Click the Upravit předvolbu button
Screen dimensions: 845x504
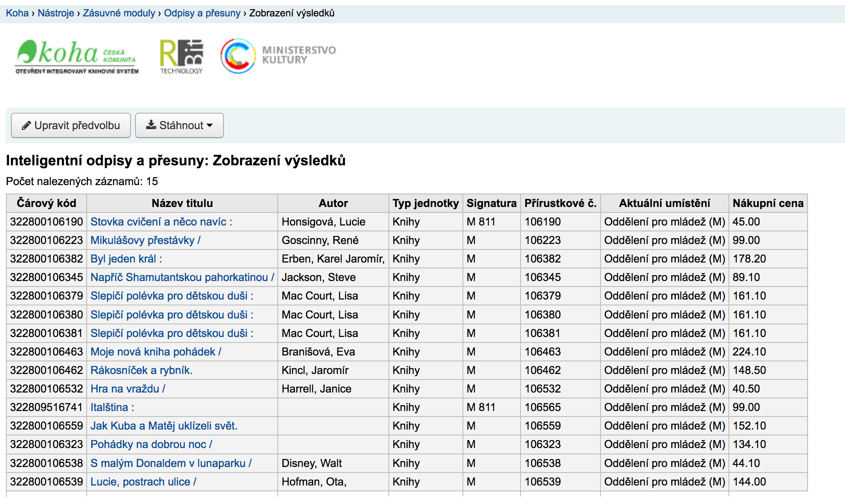[71, 125]
